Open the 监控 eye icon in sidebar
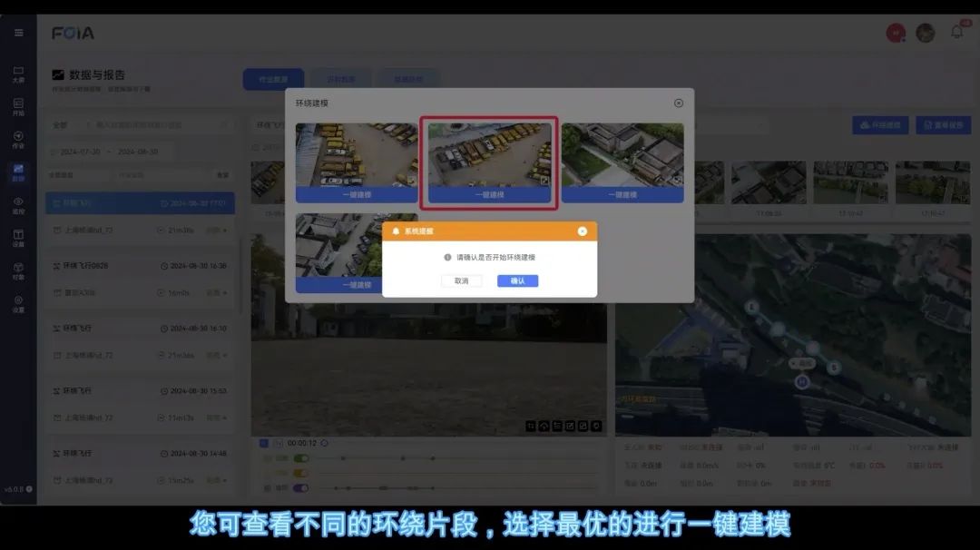Viewport: 980px width, 550px height. 18,205
